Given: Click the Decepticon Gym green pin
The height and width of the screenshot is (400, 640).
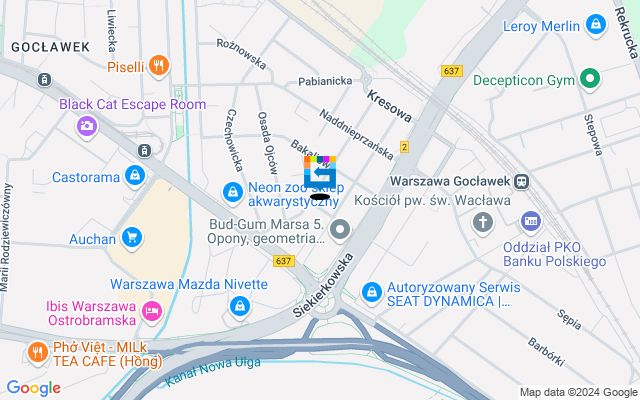Looking at the screenshot, I should (x=590, y=79).
